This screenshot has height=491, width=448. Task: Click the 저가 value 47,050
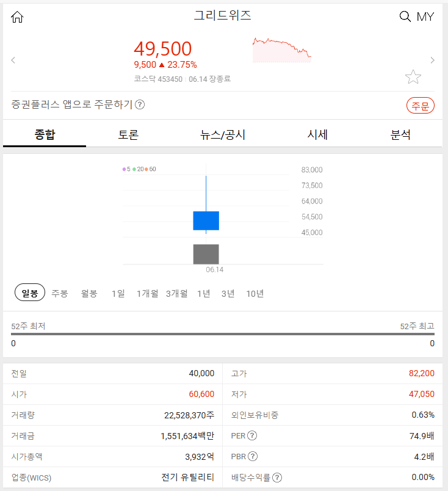tap(421, 394)
